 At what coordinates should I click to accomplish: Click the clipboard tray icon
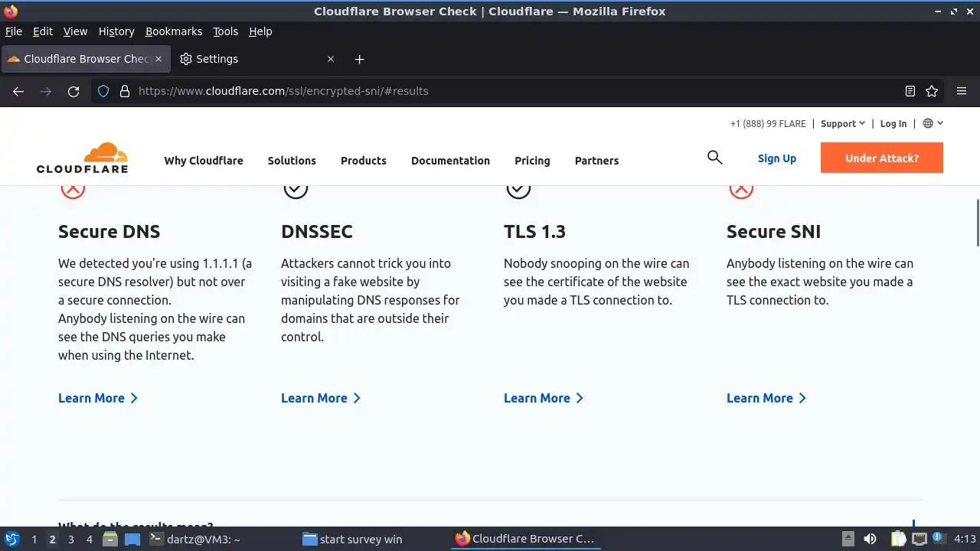tap(898, 539)
